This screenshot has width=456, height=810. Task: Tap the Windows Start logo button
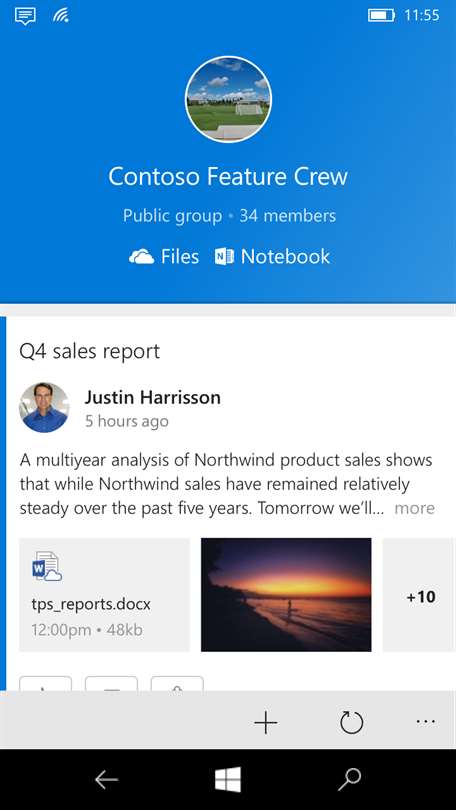pos(228,780)
